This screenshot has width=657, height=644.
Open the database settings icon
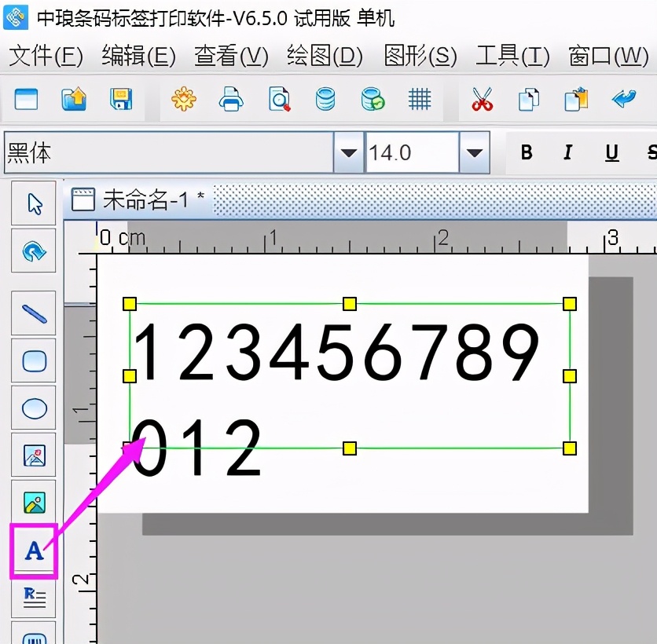point(325,99)
